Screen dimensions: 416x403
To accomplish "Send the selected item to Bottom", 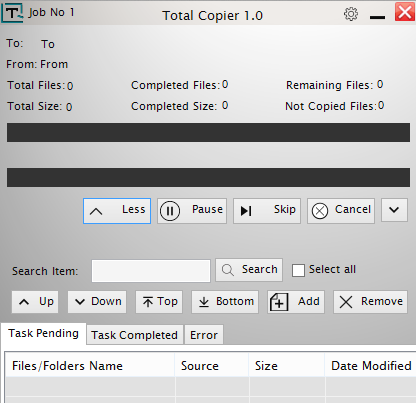I will coord(225,302).
